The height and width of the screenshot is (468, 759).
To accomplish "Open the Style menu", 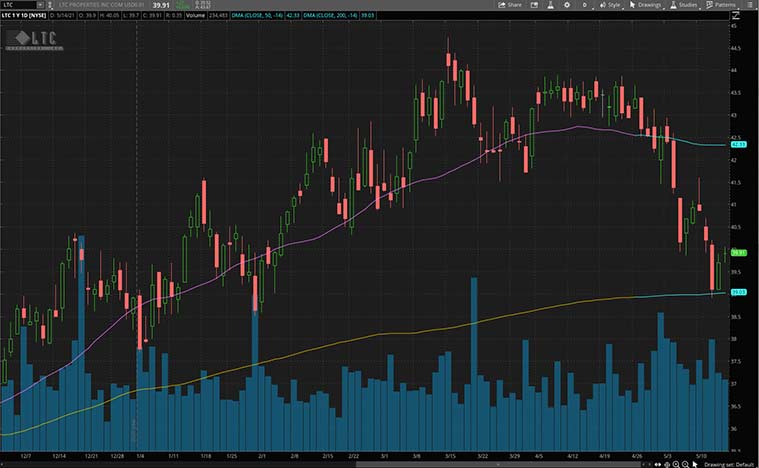I will pos(610,5).
